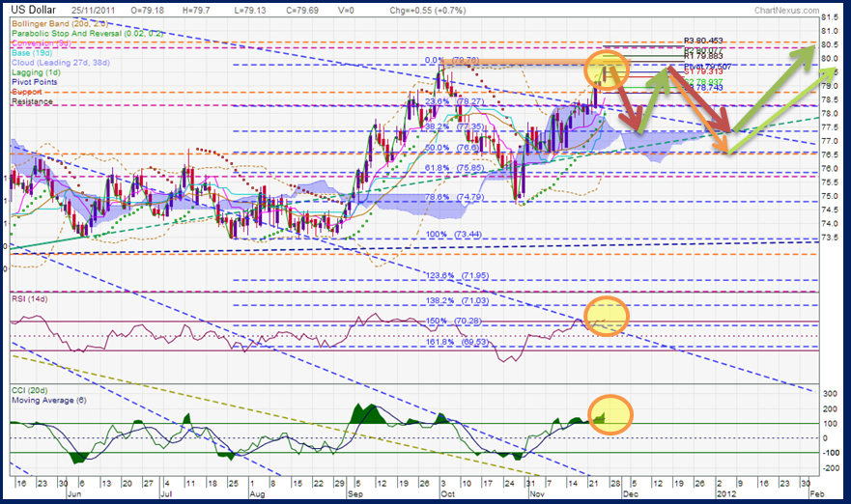Image resolution: width=851 pixels, height=504 pixels.
Task: Select Support legend entry
Action: [x=27, y=92]
